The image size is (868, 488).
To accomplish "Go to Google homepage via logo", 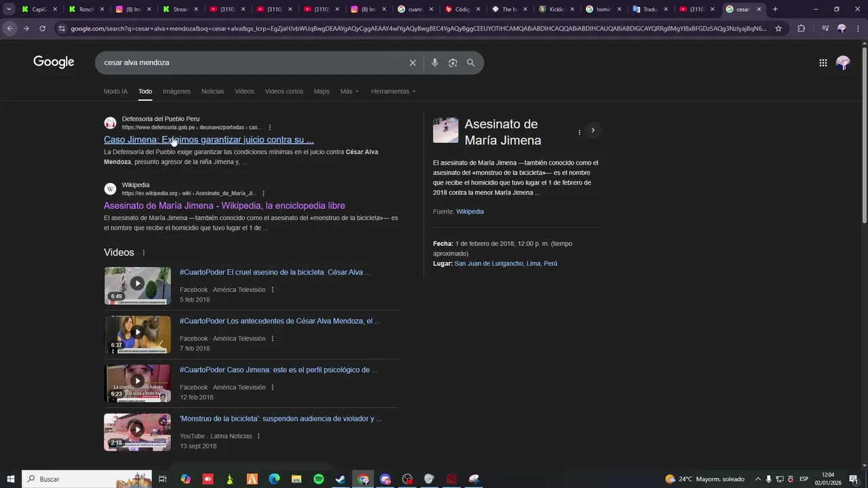I will tap(54, 62).
